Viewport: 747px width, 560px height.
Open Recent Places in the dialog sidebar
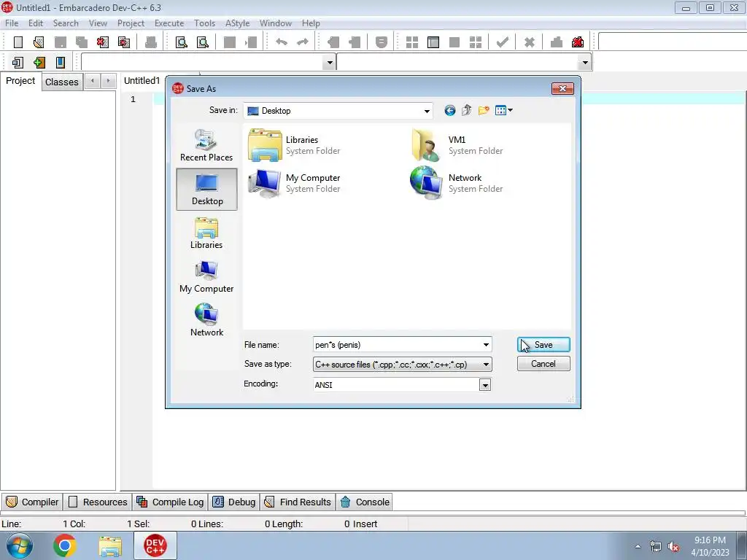click(x=206, y=145)
